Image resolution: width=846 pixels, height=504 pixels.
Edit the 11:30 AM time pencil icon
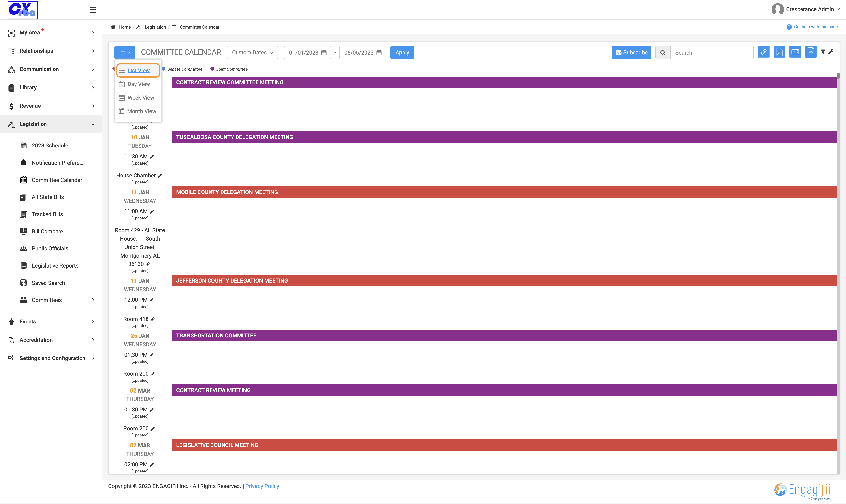(x=152, y=157)
